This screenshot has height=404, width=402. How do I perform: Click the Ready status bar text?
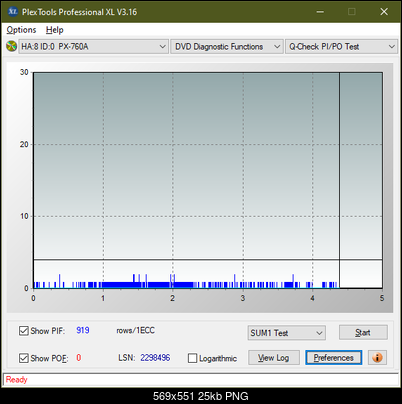coord(16,379)
